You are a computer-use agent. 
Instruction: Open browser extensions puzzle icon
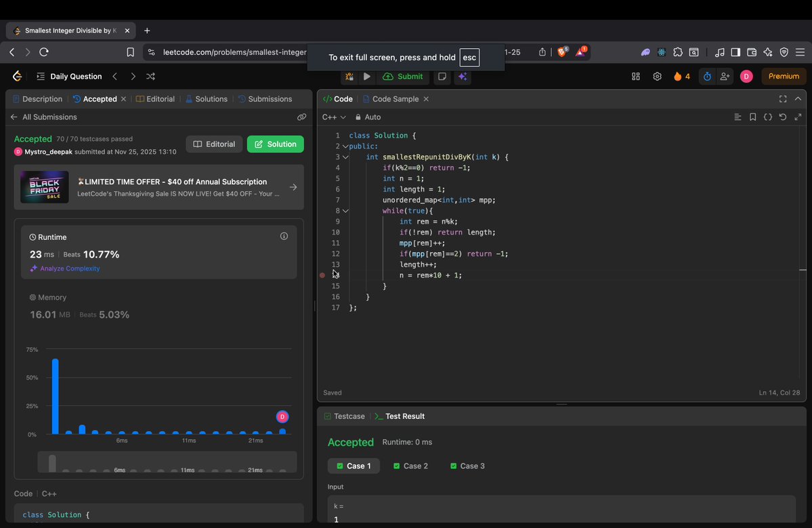click(x=678, y=52)
